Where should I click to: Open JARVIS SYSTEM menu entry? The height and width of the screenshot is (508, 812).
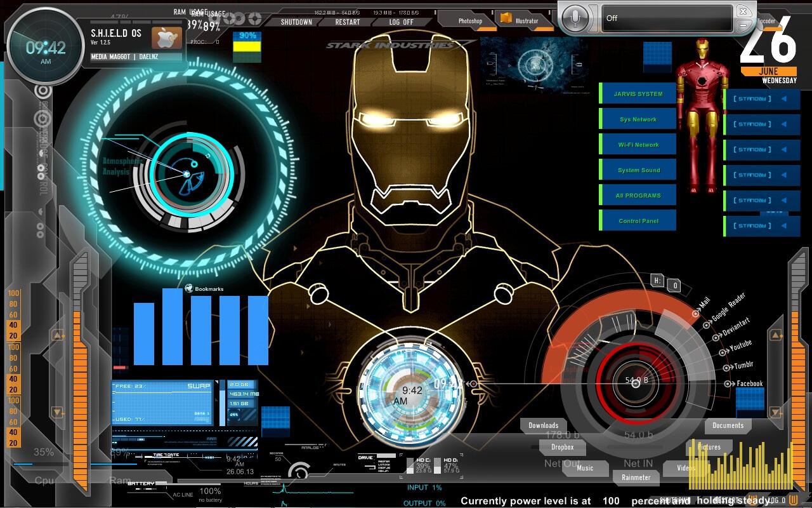tap(638, 94)
